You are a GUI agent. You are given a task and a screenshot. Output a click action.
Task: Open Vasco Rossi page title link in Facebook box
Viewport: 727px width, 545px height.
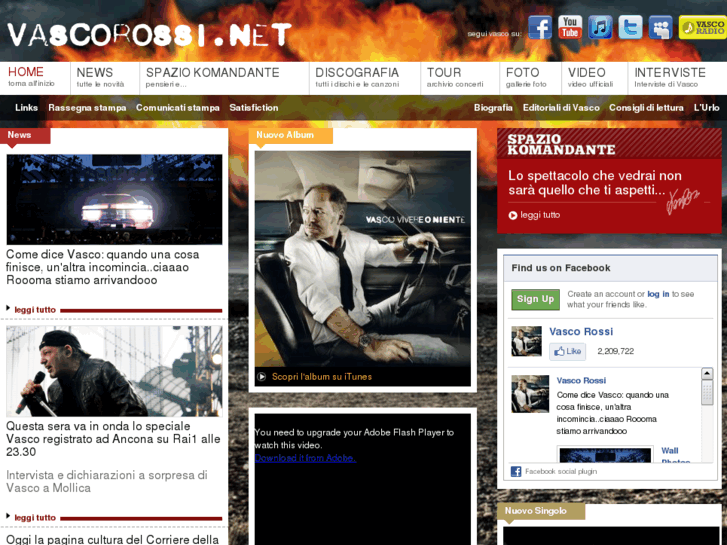coord(581,332)
